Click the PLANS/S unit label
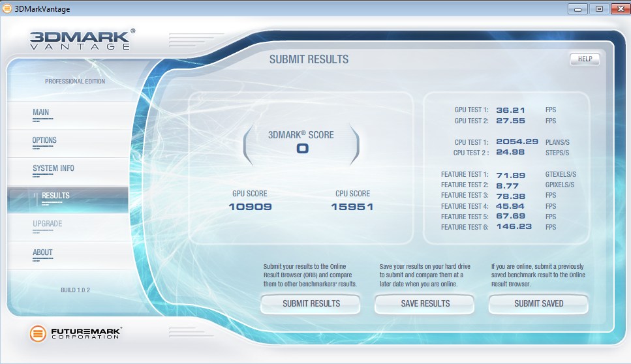 coord(557,142)
